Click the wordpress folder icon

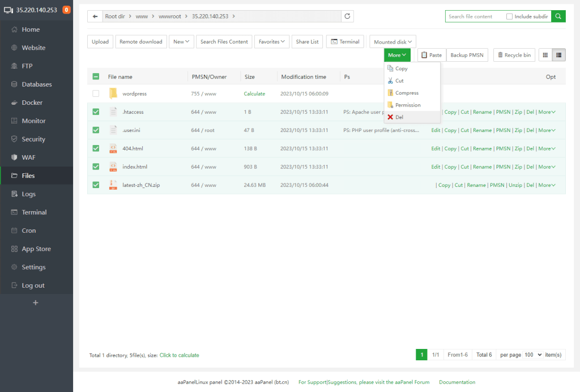113,93
